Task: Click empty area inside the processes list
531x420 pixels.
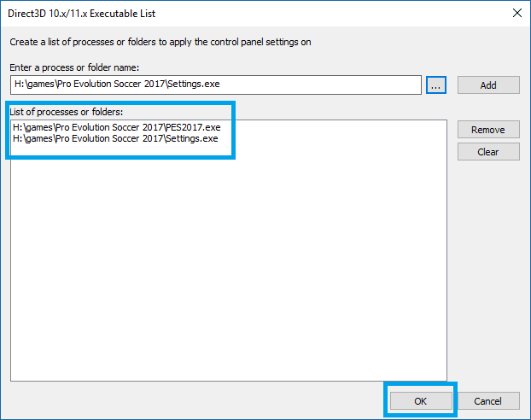Action: [229, 256]
